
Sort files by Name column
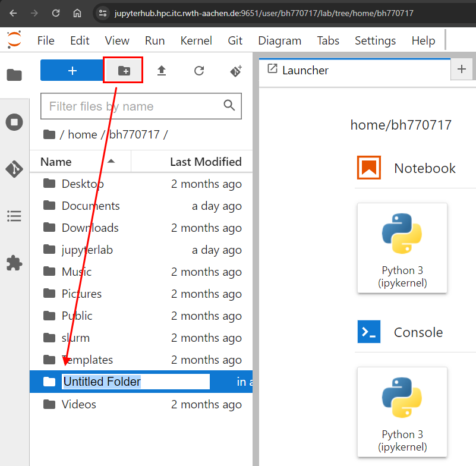pyautogui.click(x=56, y=162)
